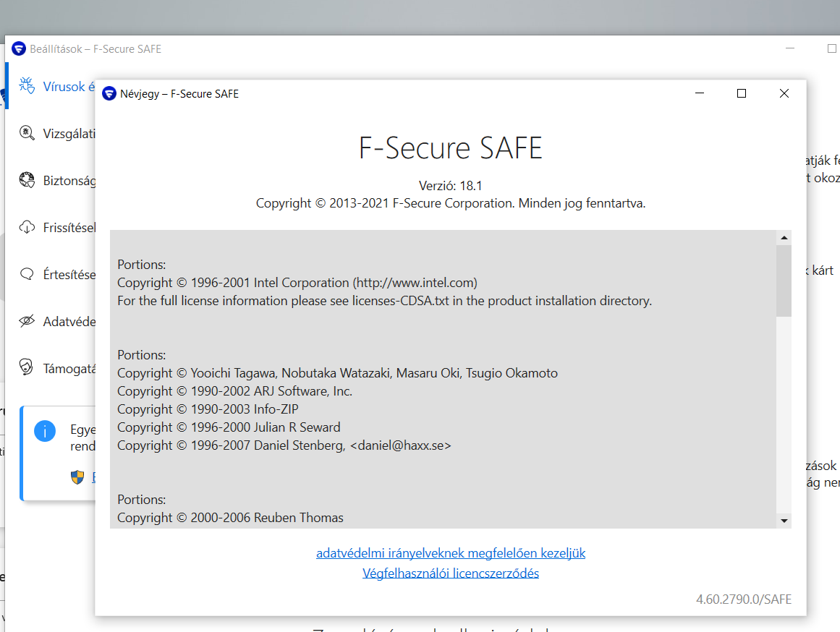840x632 pixels.
Task: Open the Végfelhasználói licencszerződés link
Action: [x=451, y=573]
